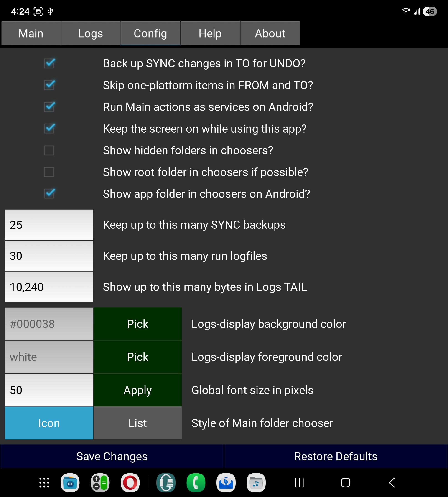Open the green Phone app

click(196, 482)
